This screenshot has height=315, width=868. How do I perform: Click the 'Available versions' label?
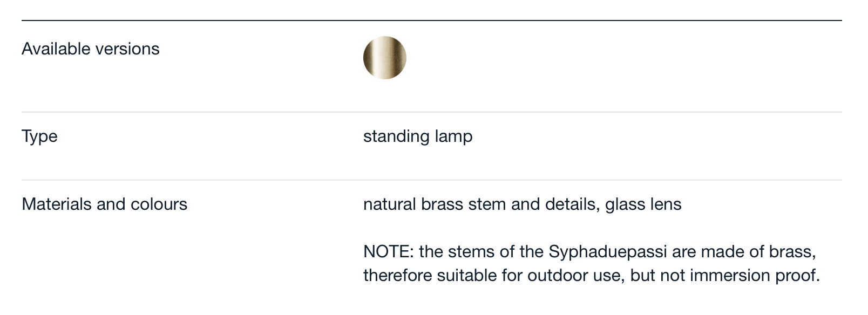[91, 49]
